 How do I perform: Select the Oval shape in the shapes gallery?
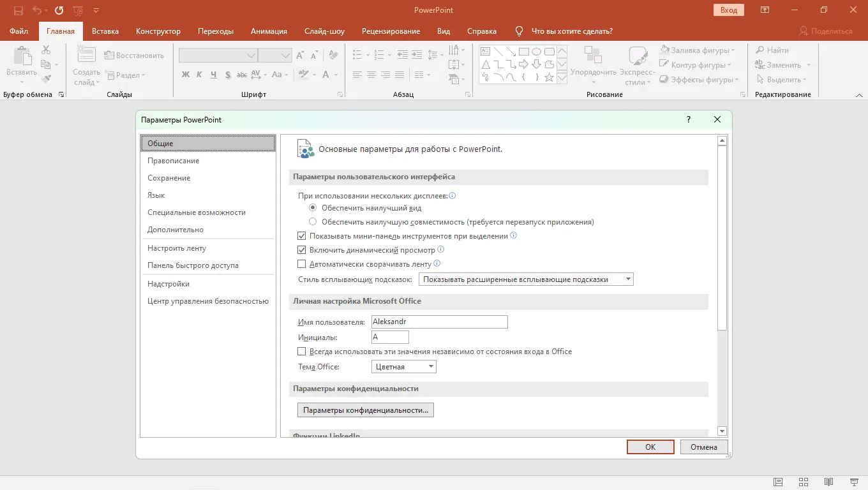(x=536, y=52)
